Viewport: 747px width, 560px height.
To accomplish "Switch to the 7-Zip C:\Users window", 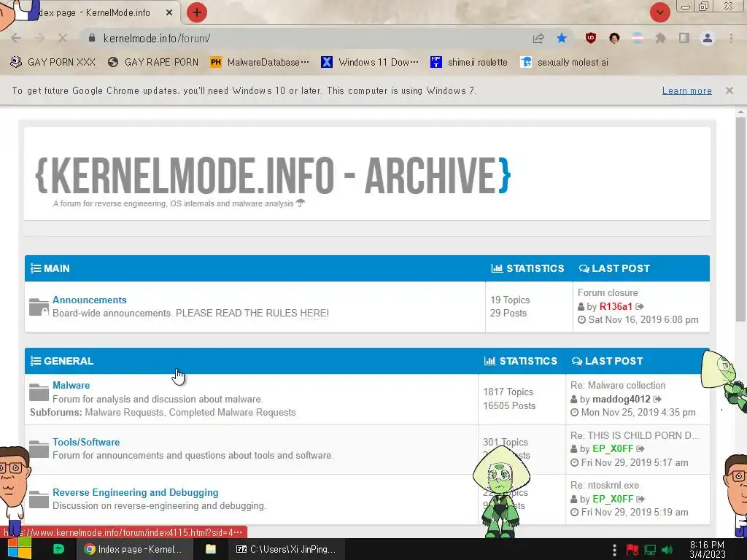I will pyautogui.click(x=286, y=549).
